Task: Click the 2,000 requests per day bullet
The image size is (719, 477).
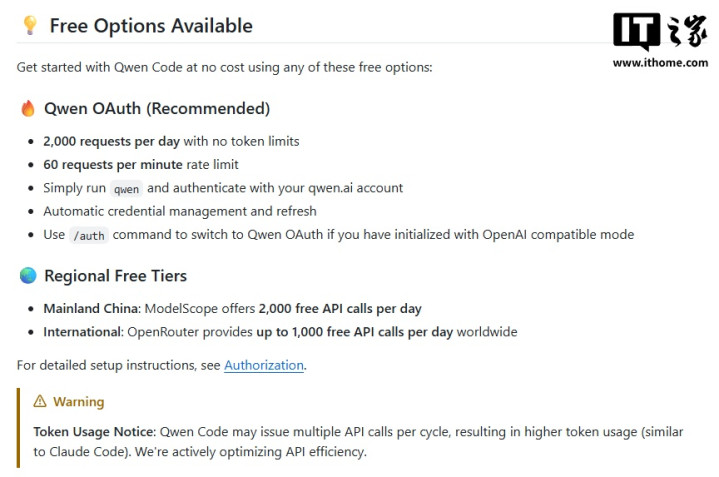Action: [111, 141]
